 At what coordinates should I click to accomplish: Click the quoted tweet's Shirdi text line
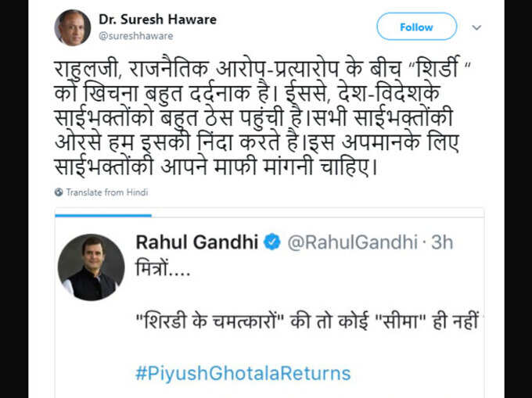coord(307,321)
